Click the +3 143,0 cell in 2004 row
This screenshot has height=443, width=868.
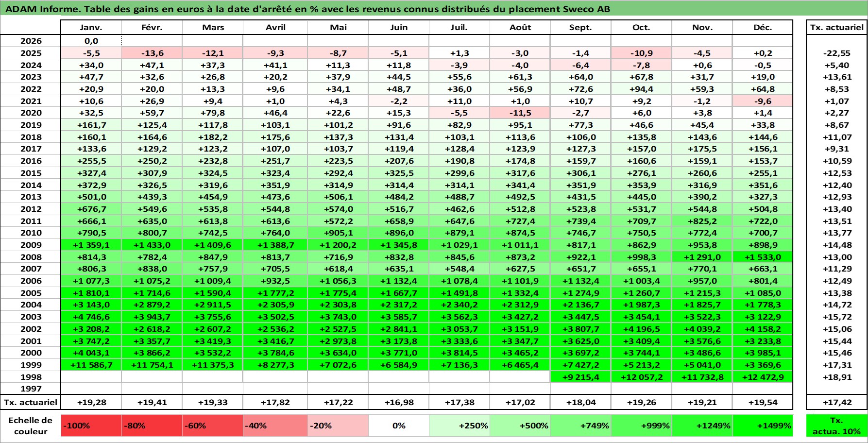click(x=91, y=305)
